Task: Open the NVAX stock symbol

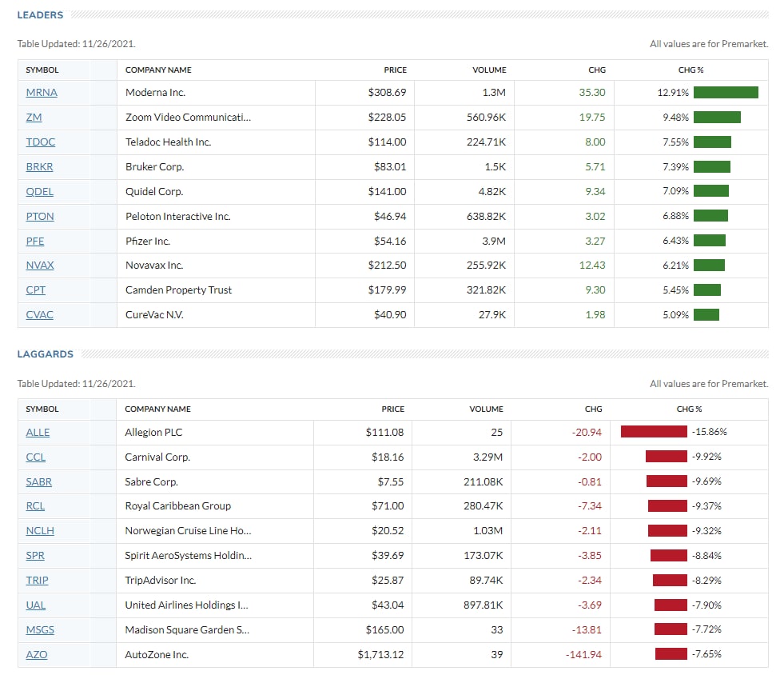Action: (40, 266)
